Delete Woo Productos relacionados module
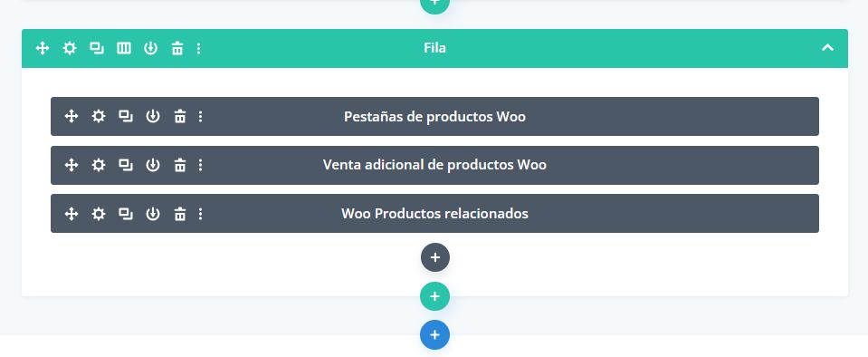Image resolution: width=868 pixels, height=357 pixels. (180, 214)
